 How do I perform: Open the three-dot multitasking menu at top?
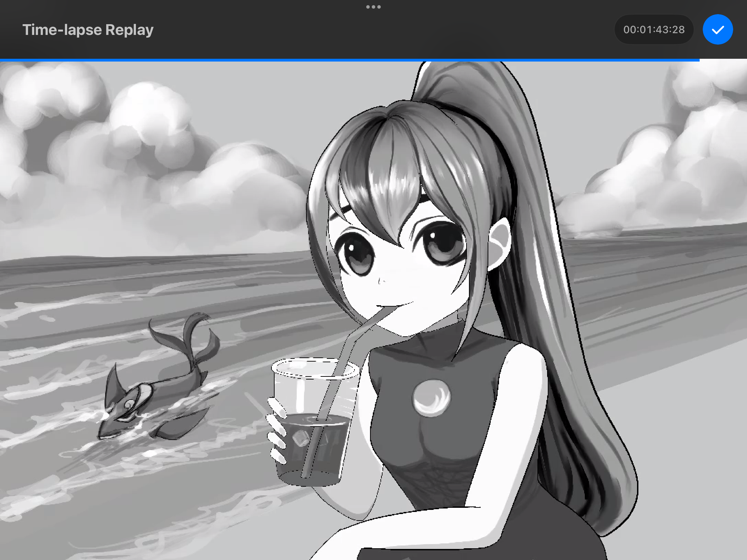373,7
